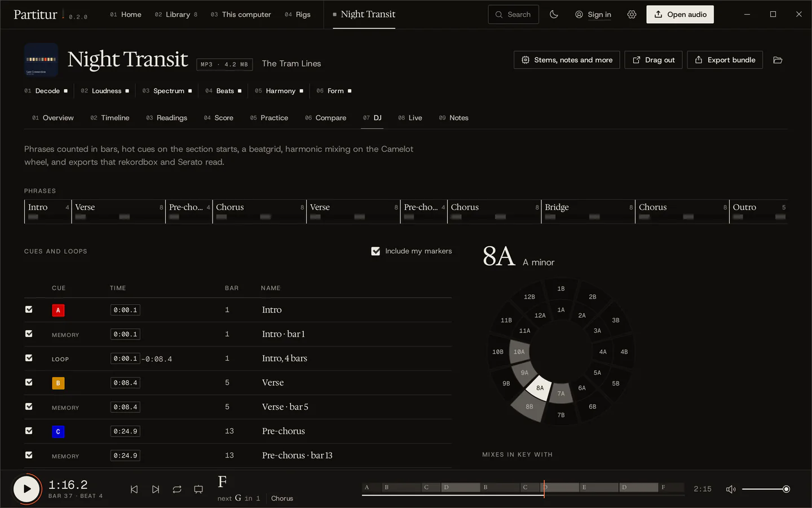Click the Drag out button
Image resolution: width=812 pixels, height=508 pixels.
click(654, 60)
